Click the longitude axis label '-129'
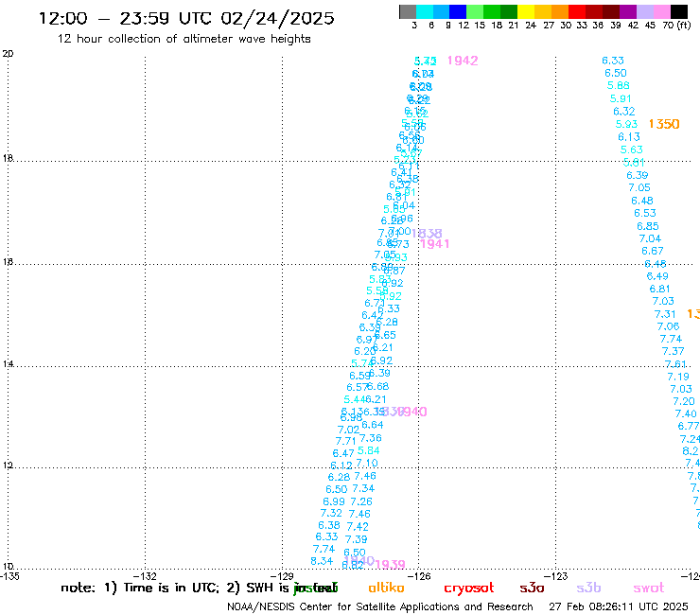 [284, 576]
